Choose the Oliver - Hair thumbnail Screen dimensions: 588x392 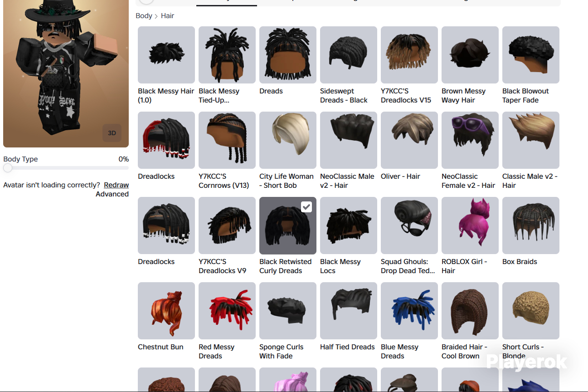tap(409, 140)
